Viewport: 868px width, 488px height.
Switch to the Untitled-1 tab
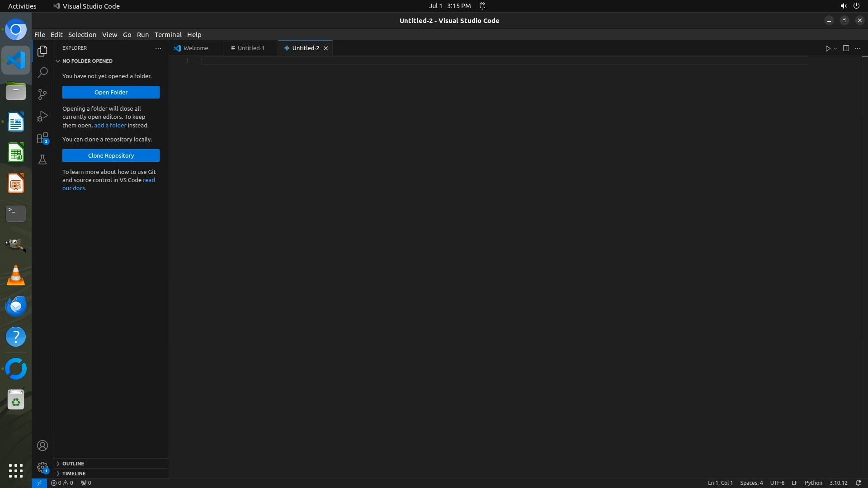coord(251,48)
